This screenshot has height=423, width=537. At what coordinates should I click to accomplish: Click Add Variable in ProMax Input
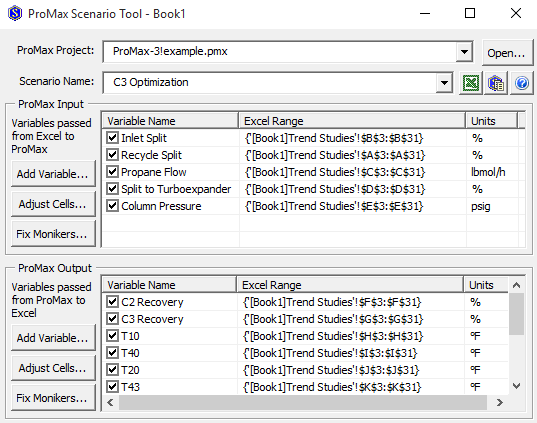click(x=53, y=174)
